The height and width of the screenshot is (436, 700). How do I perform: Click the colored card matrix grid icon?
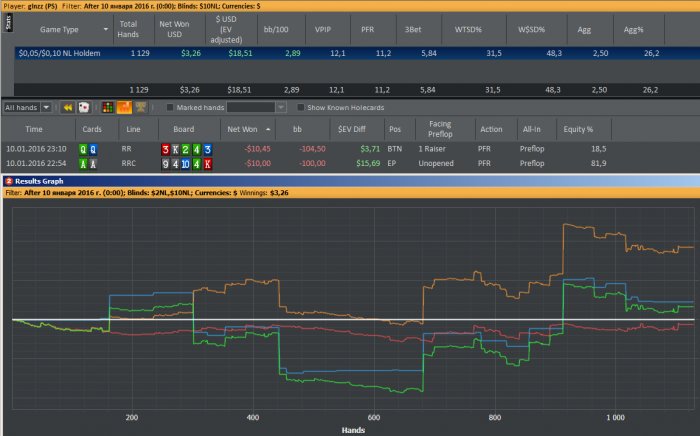[x=108, y=108]
